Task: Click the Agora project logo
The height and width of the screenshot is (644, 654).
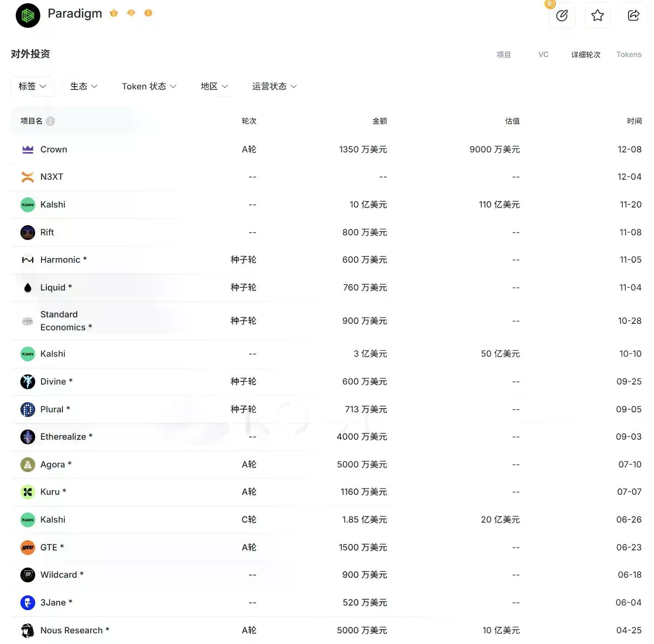Action: (28, 464)
